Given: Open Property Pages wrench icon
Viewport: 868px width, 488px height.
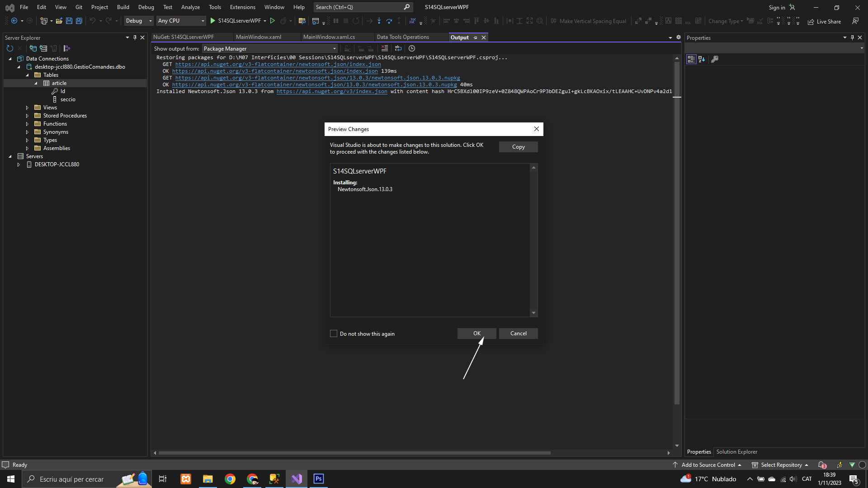Looking at the screenshot, I should pyautogui.click(x=715, y=59).
